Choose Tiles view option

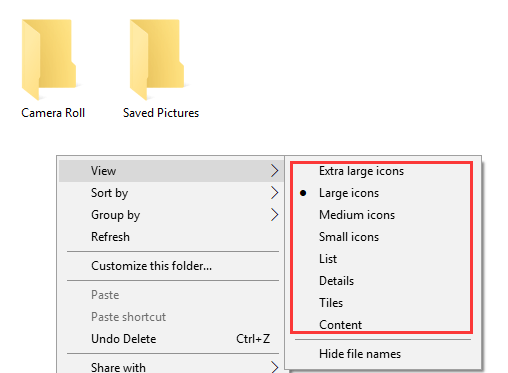331,303
